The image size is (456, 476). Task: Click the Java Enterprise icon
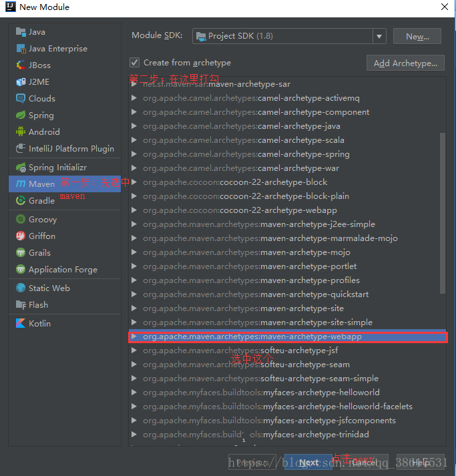(21, 49)
